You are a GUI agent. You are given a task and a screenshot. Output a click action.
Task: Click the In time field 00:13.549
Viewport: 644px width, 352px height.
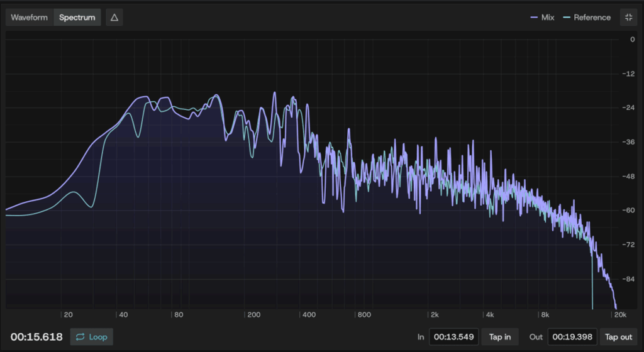coord(453,337)
